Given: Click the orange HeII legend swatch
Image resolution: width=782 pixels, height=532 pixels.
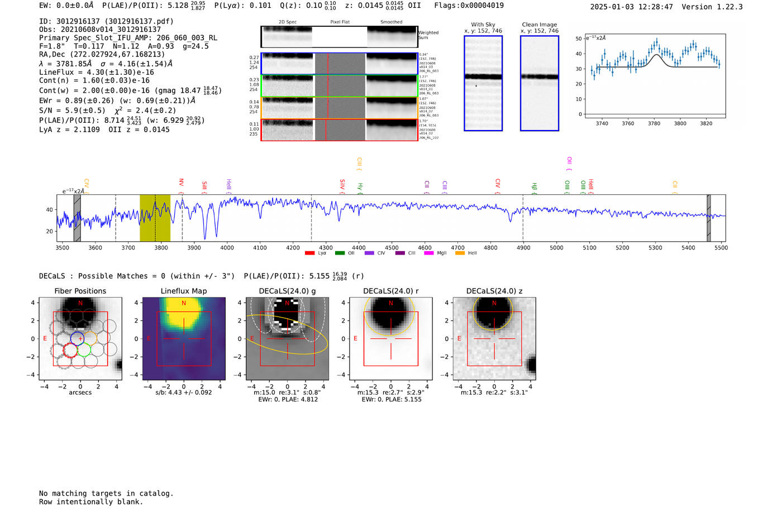Looking at the screenshot, I should (x=460, y=253).
